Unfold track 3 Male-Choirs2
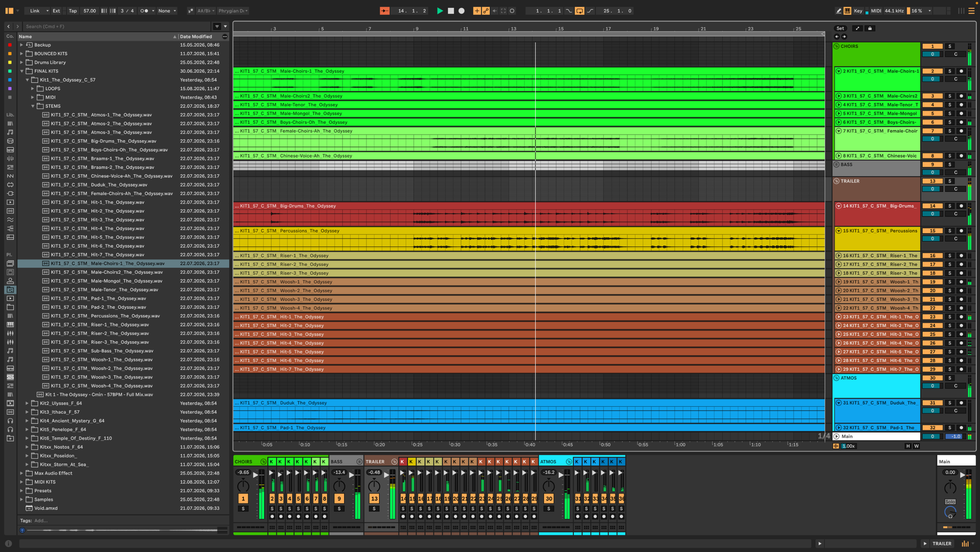Viewport: 980px width, 552px height. pyautogui.click(x=838, y=96)
